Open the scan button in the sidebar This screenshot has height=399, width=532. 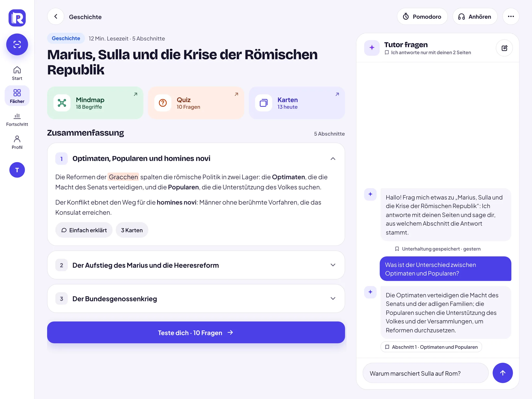pos(17,44)
